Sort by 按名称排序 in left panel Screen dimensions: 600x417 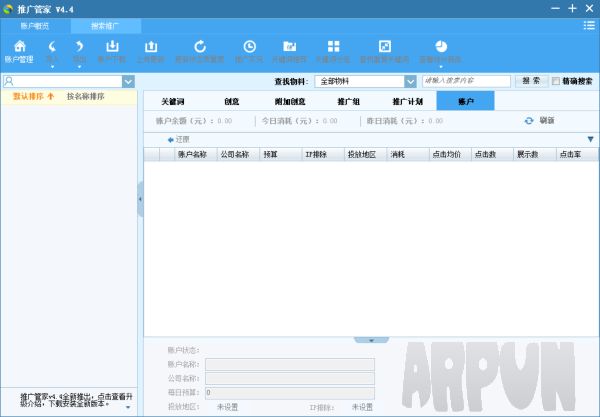tap(86, 97)
